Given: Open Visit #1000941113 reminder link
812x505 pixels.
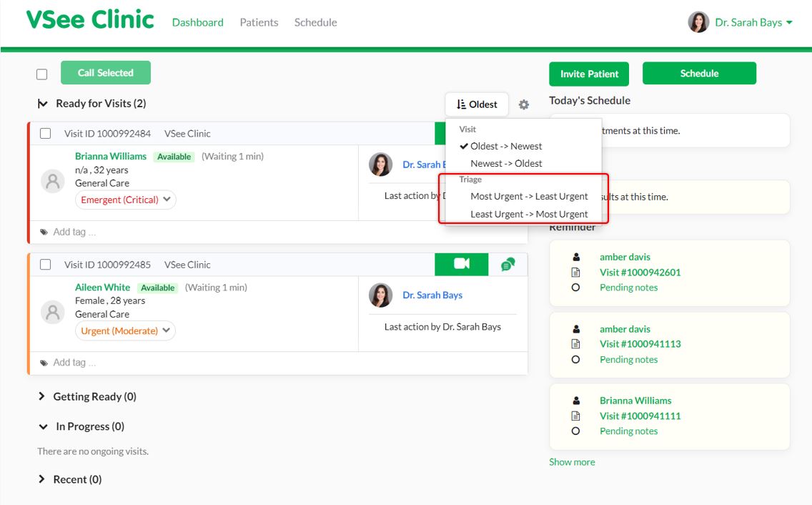Looking at the screenshot, I should click(x=640, y=344).
